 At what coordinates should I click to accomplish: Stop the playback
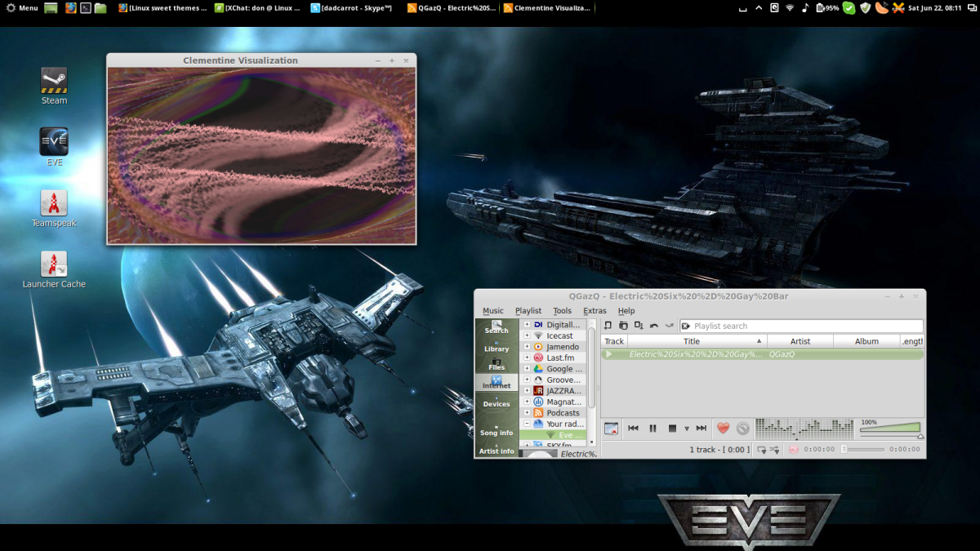pyautogui.click(x=673, y=428)
